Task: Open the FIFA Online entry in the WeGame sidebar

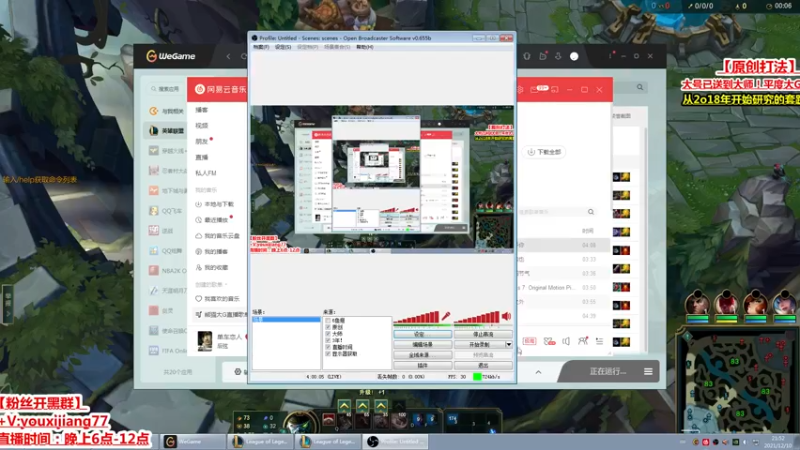Action: (166, 351)
